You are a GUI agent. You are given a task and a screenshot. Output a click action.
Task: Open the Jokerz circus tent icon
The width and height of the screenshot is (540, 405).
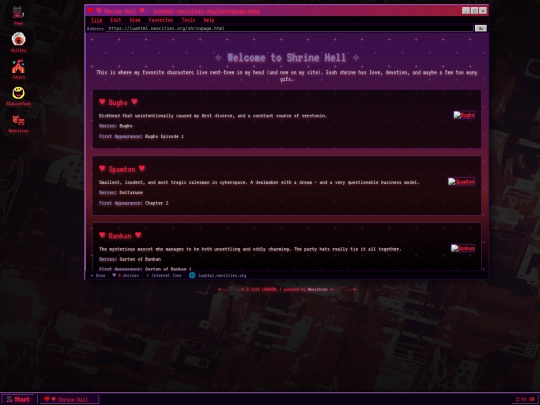click(x=18, y=69)
